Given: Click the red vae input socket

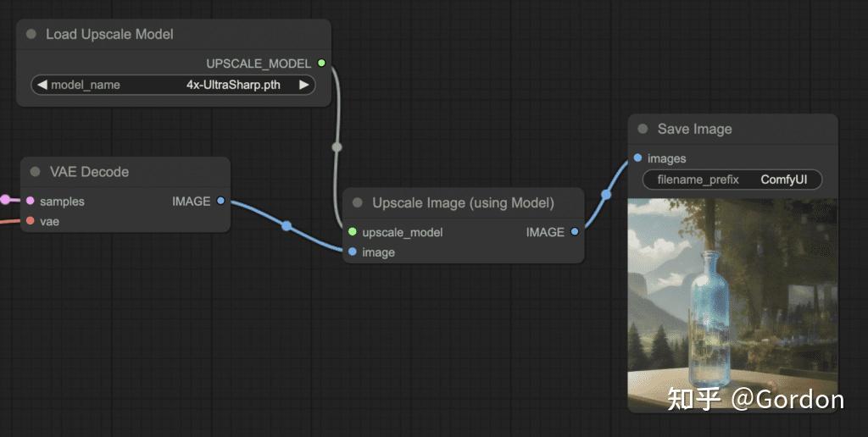Looking at the screenshot, I should pos(31,221).
